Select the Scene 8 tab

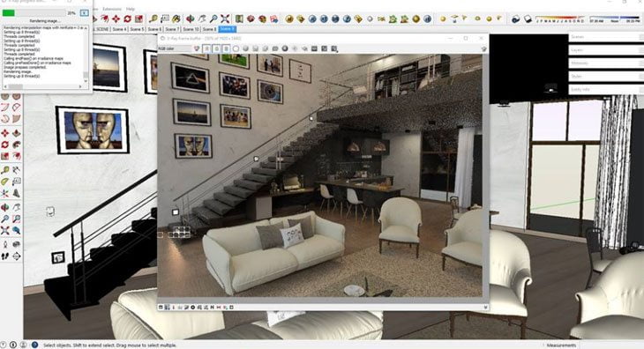(x=209, y=29)
